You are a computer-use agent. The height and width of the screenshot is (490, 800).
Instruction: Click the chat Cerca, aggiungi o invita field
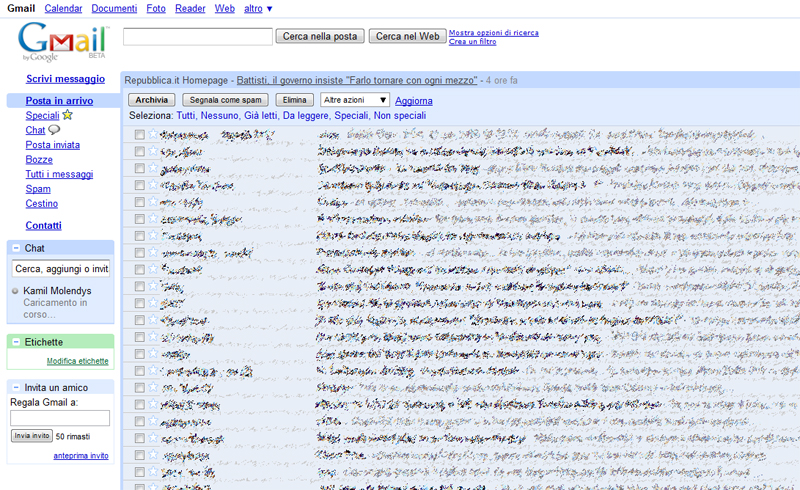coord(61,268)
